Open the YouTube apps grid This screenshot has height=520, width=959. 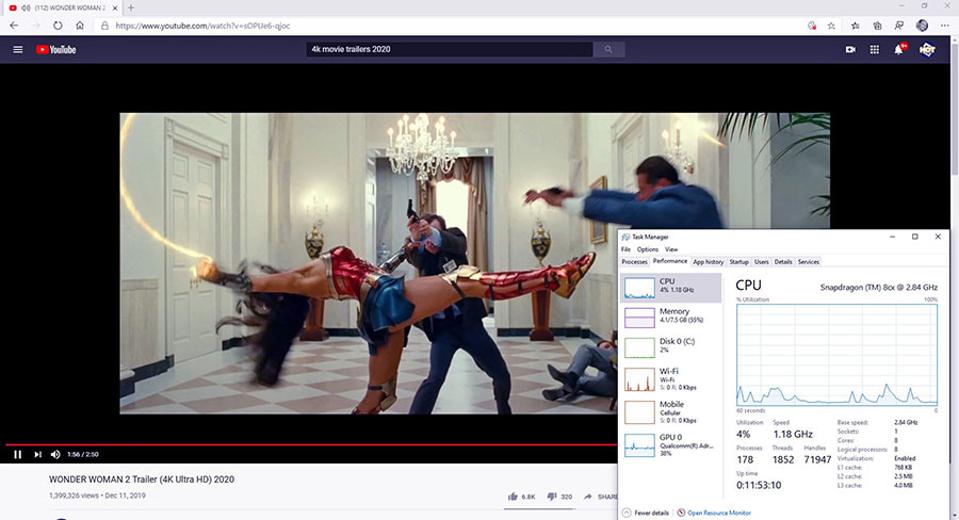coord(874,49)
